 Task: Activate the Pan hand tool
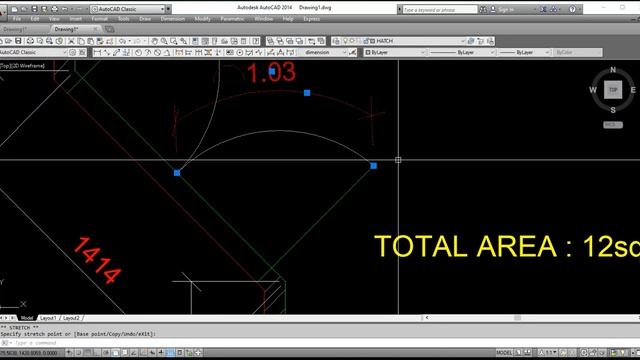(x=154, y=41)
